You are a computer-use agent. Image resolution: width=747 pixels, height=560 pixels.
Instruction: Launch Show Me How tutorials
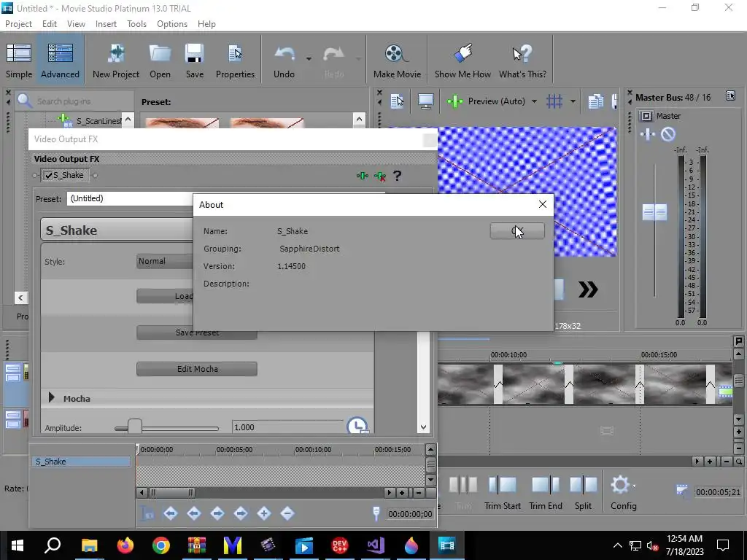[x=462, y=61]
